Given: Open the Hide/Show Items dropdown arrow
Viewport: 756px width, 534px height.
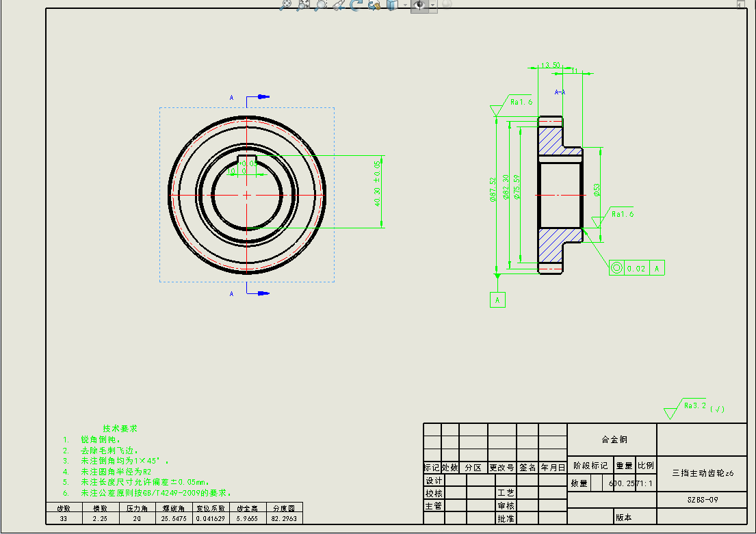Looking at the screenshot, I should click(432, 5).
